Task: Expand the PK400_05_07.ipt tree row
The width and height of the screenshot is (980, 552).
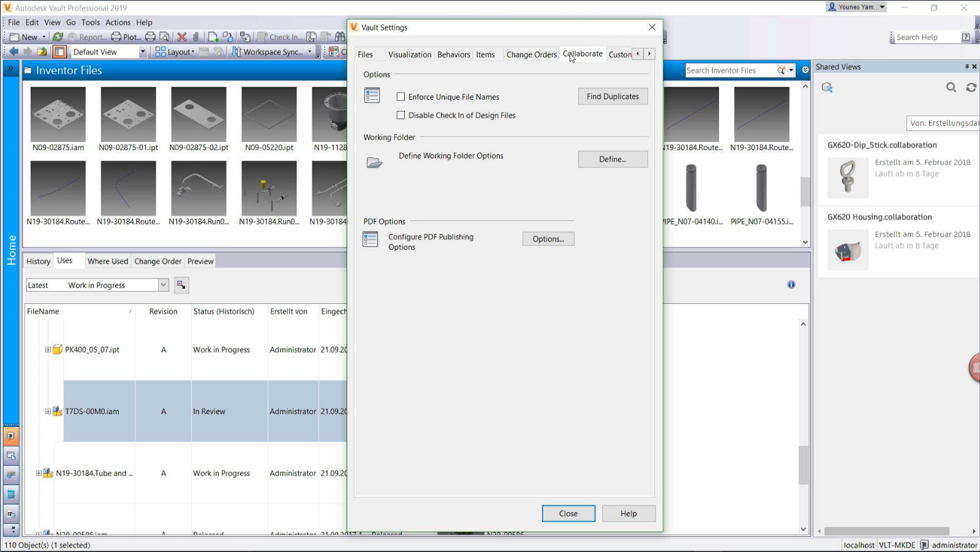Action: click(x=48, y=350)
